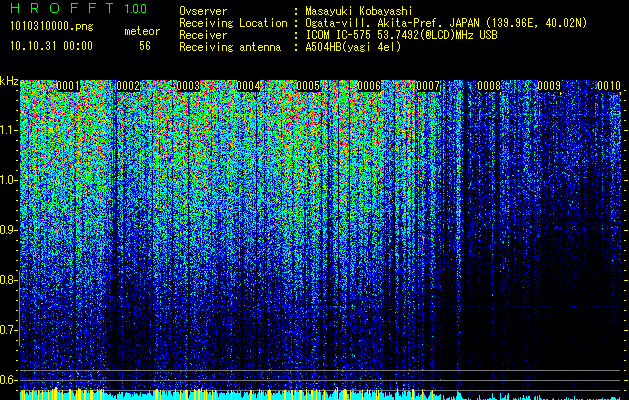Click the 0007 minute marker
629x400 pixels.
pos(428,86)
